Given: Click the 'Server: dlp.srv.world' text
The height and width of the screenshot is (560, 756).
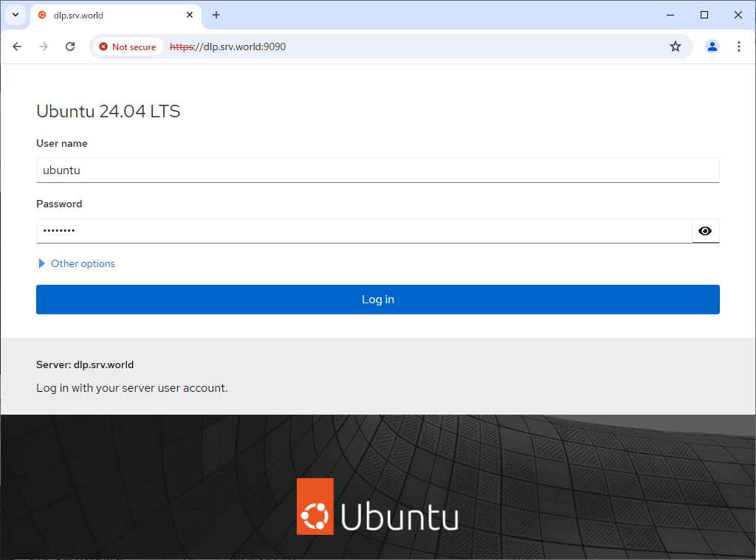Looking at the screenshot, I should 85,364.
